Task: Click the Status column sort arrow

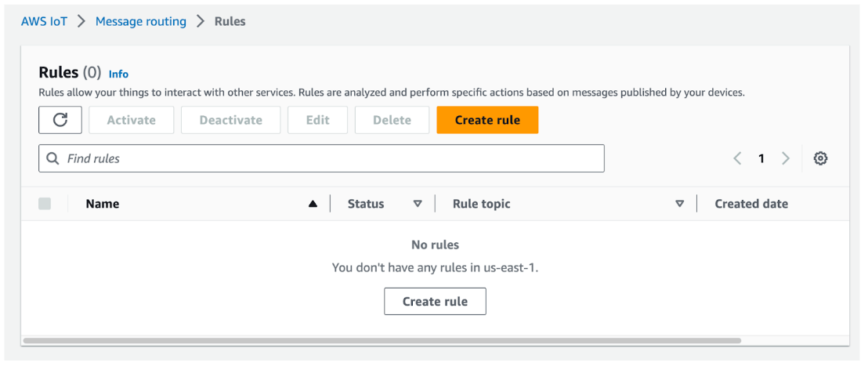Action: point(418,204)
